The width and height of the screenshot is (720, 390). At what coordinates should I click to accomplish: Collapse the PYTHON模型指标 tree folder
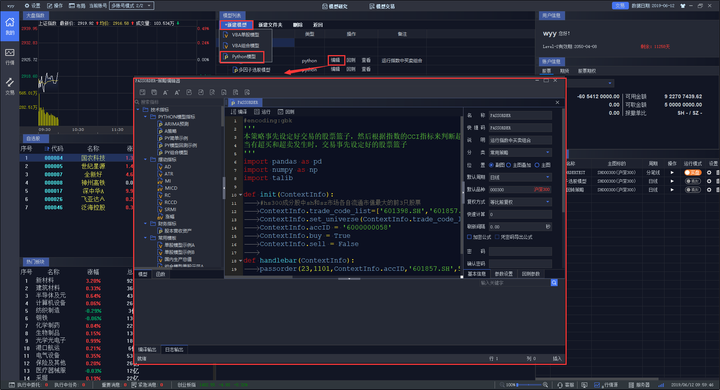(146, 117)
